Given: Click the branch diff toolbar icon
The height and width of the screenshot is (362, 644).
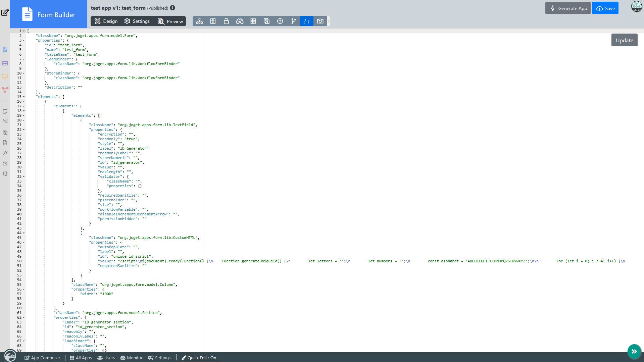Looking at the screenshot, I should [x=293, y=21].
